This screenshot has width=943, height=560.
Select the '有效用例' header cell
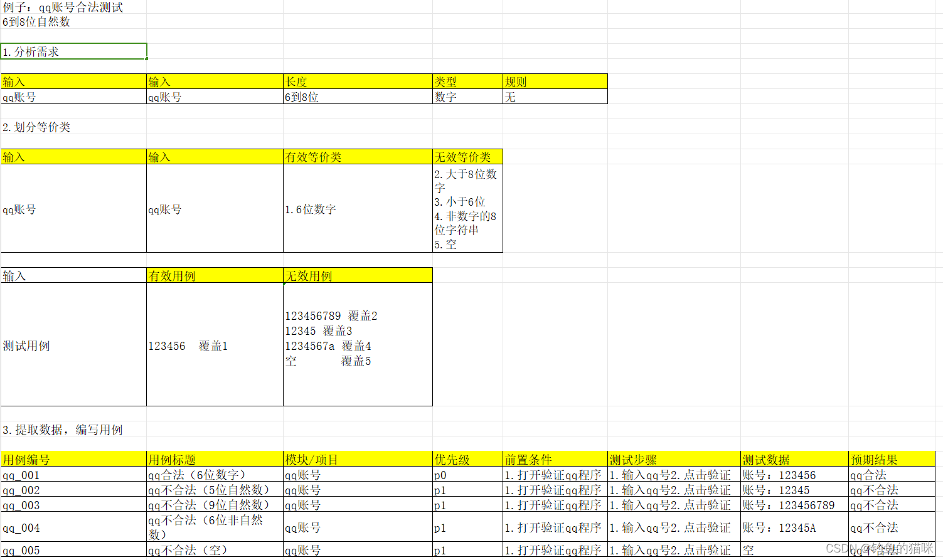point(215,276)
